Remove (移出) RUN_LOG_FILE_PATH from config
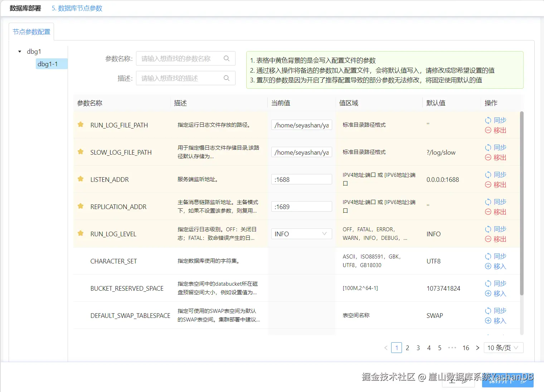 (x=496, y=130)
